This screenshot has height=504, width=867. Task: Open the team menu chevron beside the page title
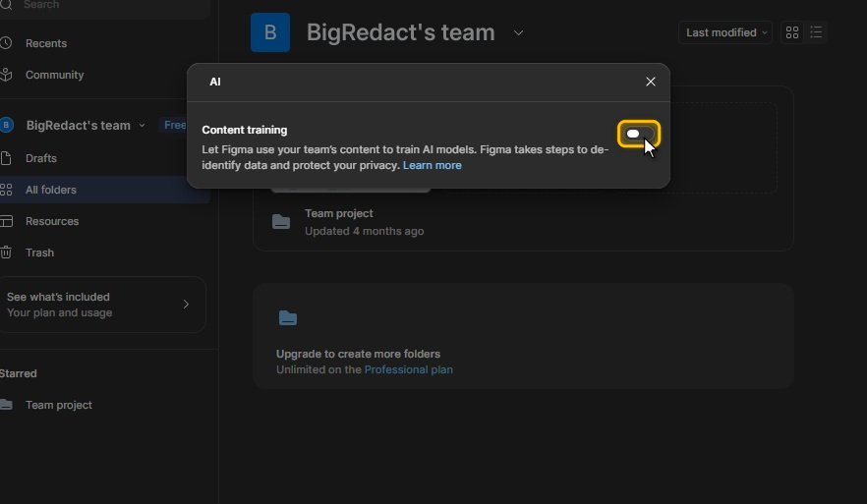(518, 32)
